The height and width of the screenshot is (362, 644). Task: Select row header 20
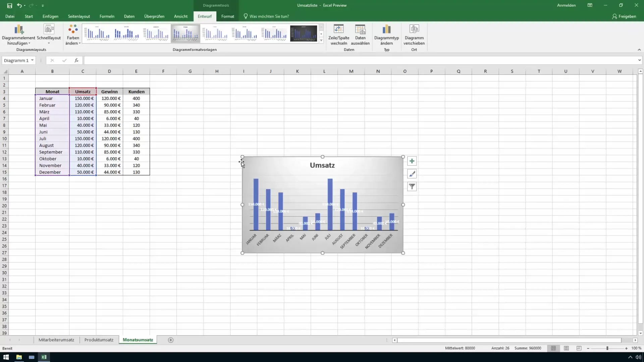[x=4, y=205]
